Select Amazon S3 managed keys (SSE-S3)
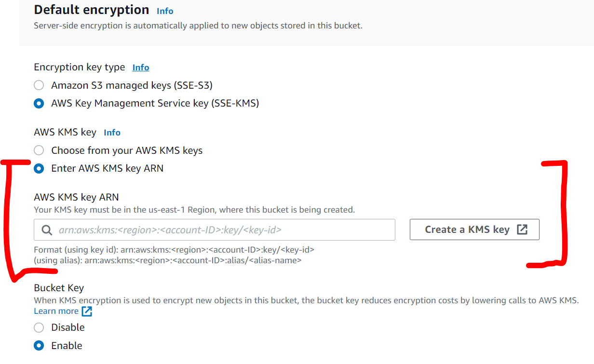 (x=39, y=85)
